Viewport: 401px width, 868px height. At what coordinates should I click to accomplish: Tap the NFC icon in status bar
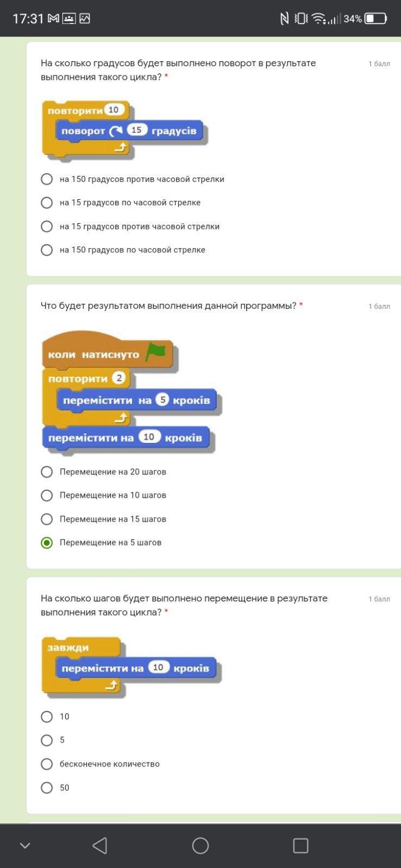pyautogui.click(x=284, y=18)
